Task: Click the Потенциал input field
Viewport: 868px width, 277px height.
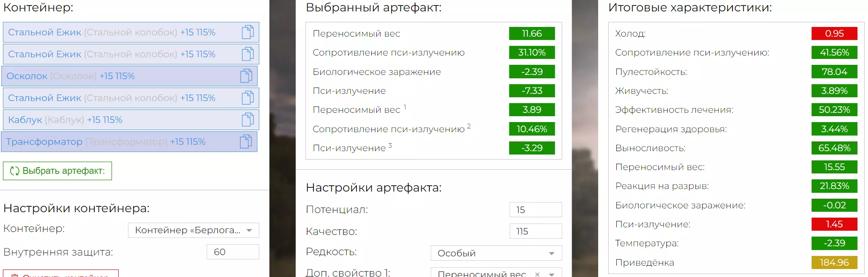Action: pos(535,210)
